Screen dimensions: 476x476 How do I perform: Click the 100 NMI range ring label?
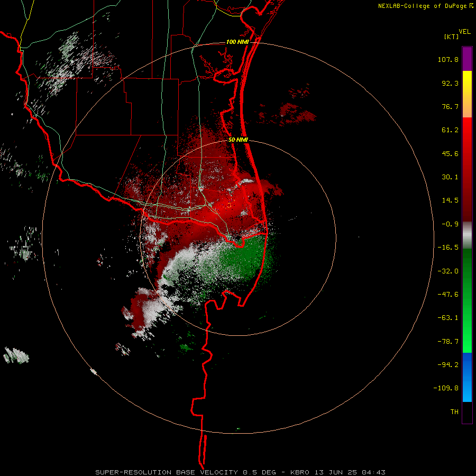[237, 42]
